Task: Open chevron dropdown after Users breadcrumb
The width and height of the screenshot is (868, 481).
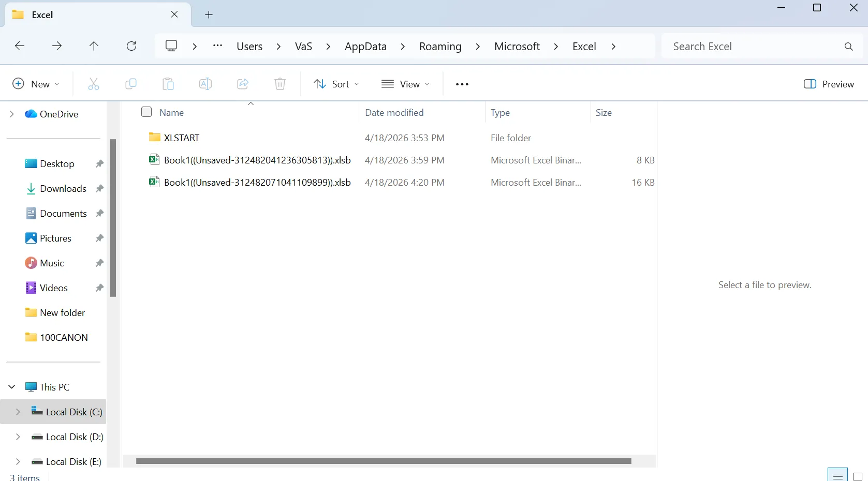Action: [x=278, y=47]
